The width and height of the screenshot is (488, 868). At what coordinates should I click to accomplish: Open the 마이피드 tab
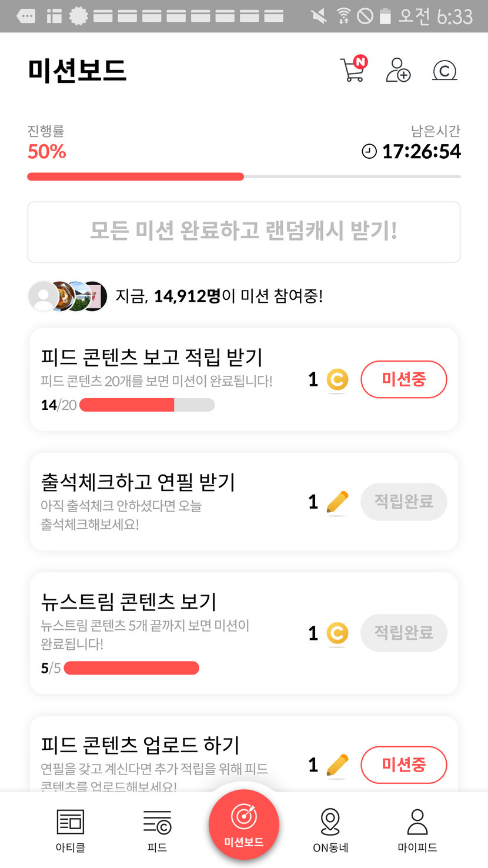pos(417,830)
